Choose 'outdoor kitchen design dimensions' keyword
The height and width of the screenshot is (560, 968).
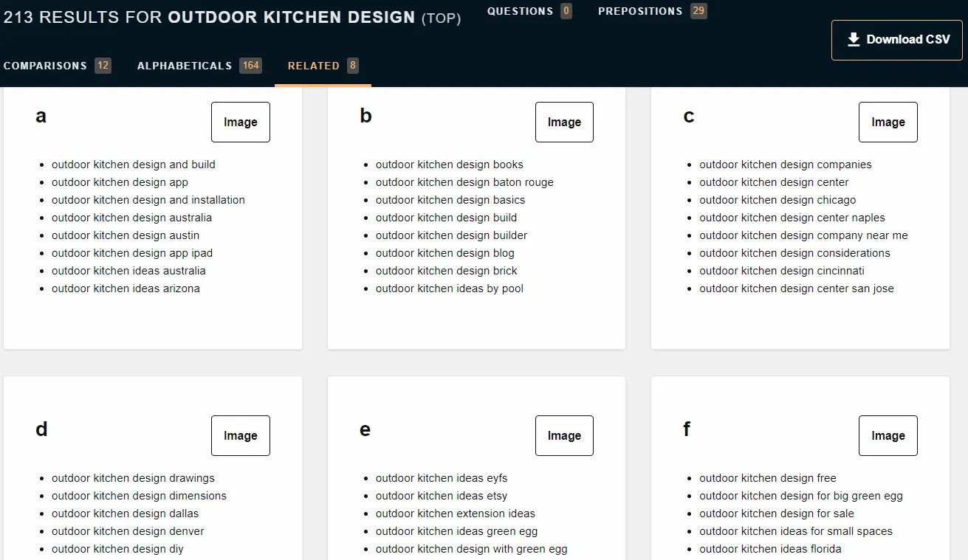point(139,496)
